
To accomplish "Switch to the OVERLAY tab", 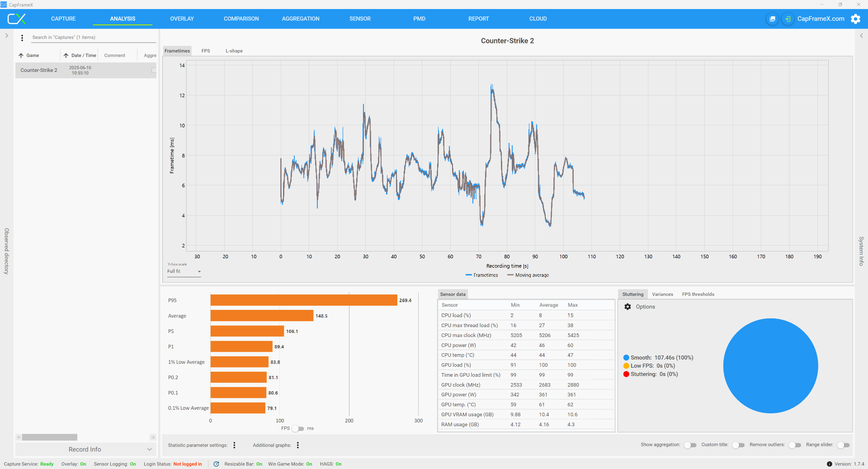I will click(182, 19).
